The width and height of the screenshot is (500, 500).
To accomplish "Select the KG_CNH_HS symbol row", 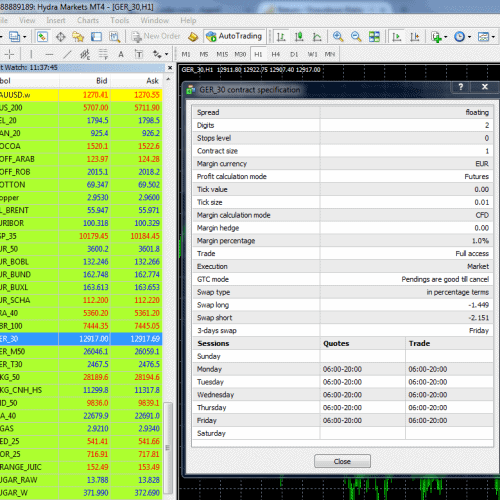I will [x=81, y=390].
